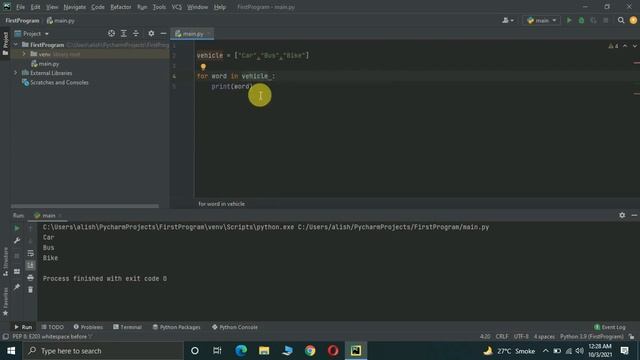This screenshot has width=640, height=360.
Task: Expand the venv folder
Action: pos(24,54)
